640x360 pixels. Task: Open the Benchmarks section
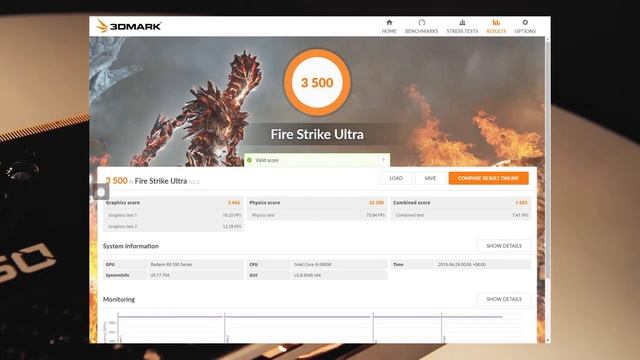[x=421, y=26]
